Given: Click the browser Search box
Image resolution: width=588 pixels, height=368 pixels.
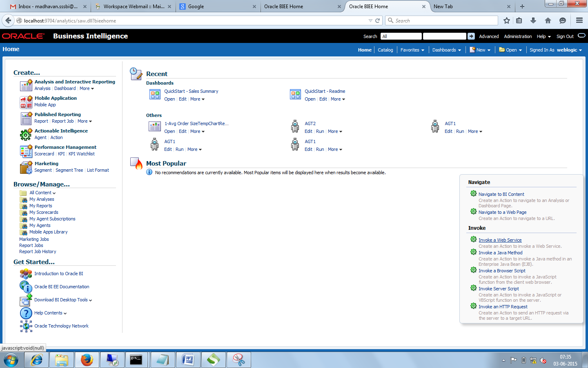Looking at the screenshot, I should (442, 20).
